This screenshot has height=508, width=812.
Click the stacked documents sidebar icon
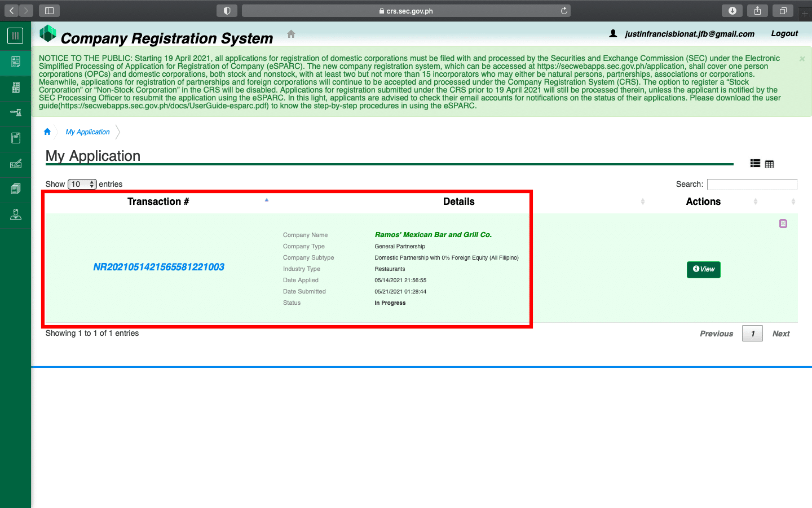click(16, 189)
